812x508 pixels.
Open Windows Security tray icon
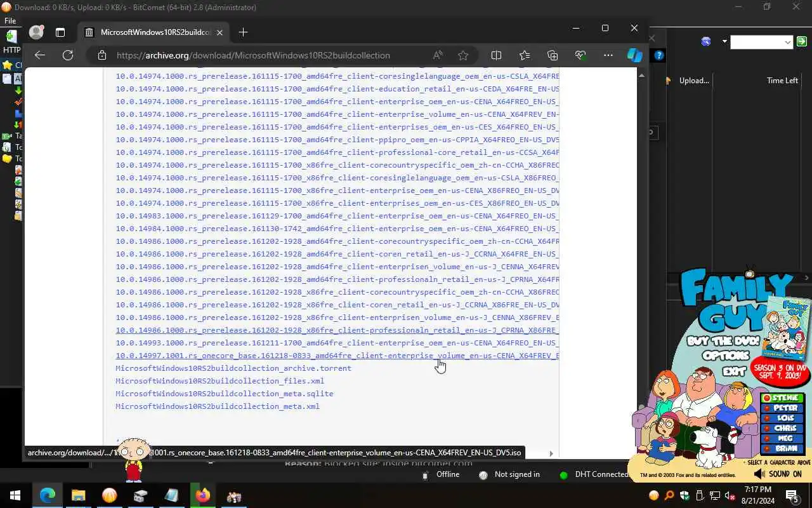pyautogui.click(x=684, y=496)
